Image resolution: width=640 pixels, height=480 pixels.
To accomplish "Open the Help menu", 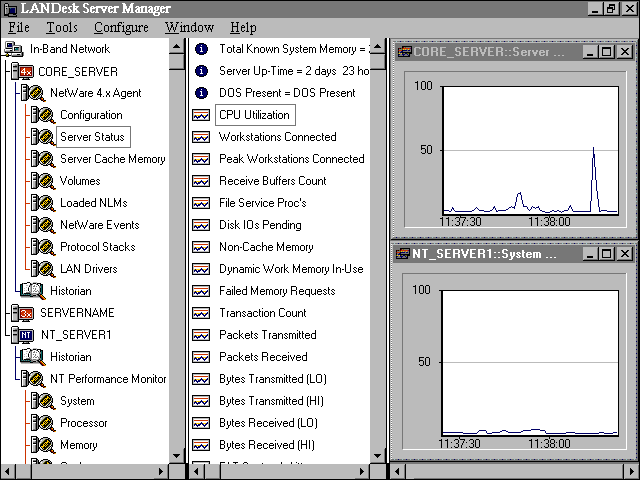I will tap(243, 27).
